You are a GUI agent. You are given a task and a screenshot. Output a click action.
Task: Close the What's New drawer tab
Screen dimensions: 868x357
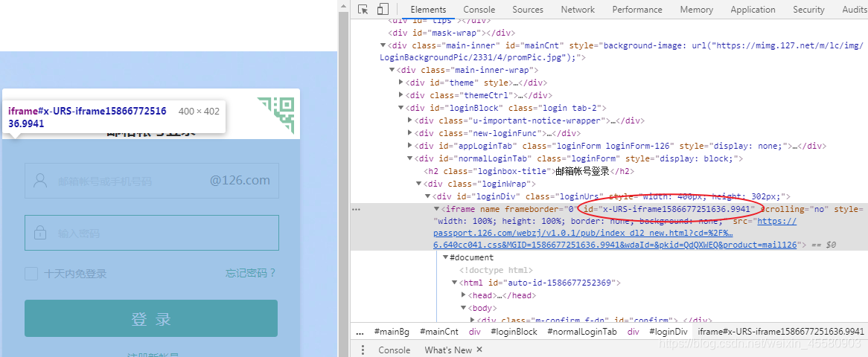(x=479, y=350)
